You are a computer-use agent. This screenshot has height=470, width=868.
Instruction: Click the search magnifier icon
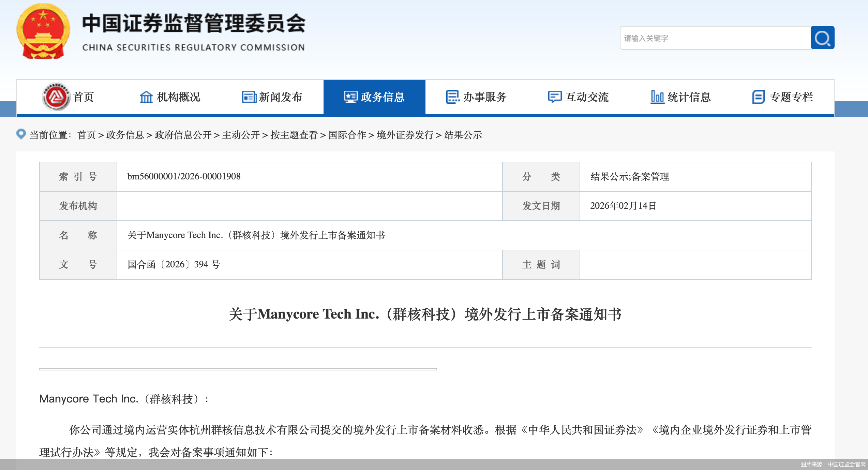tap(822, 38)
